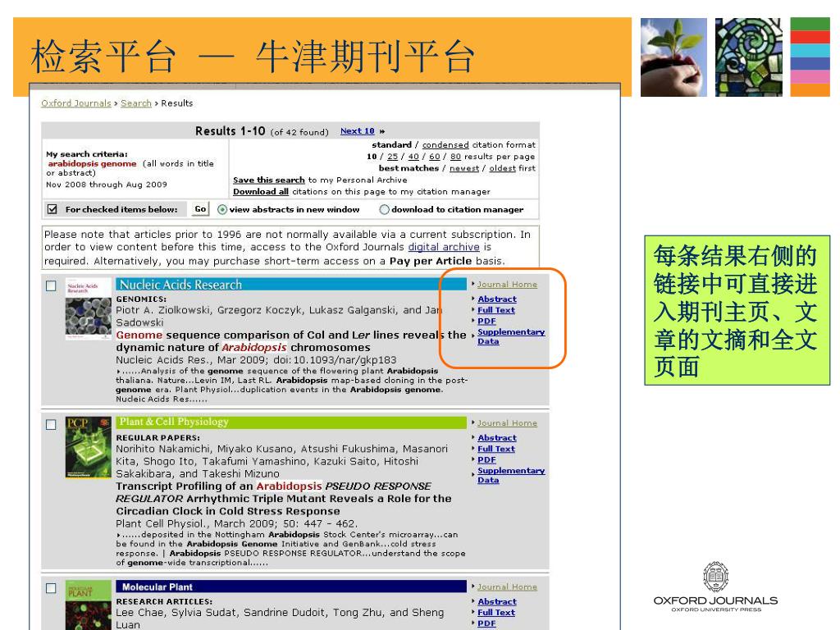Toggle the 'For checked items below' checkbox
The image size is (840, 630).
point(52,209)
